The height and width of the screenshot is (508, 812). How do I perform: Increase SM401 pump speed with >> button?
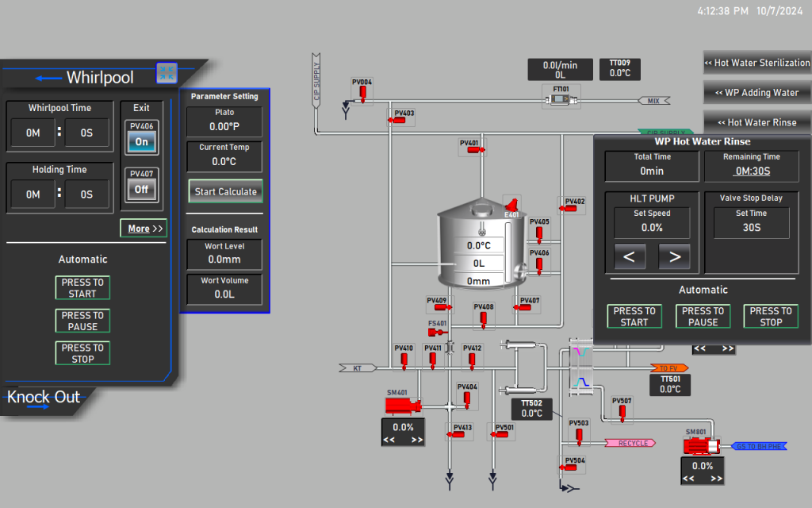tap(417, 440)
